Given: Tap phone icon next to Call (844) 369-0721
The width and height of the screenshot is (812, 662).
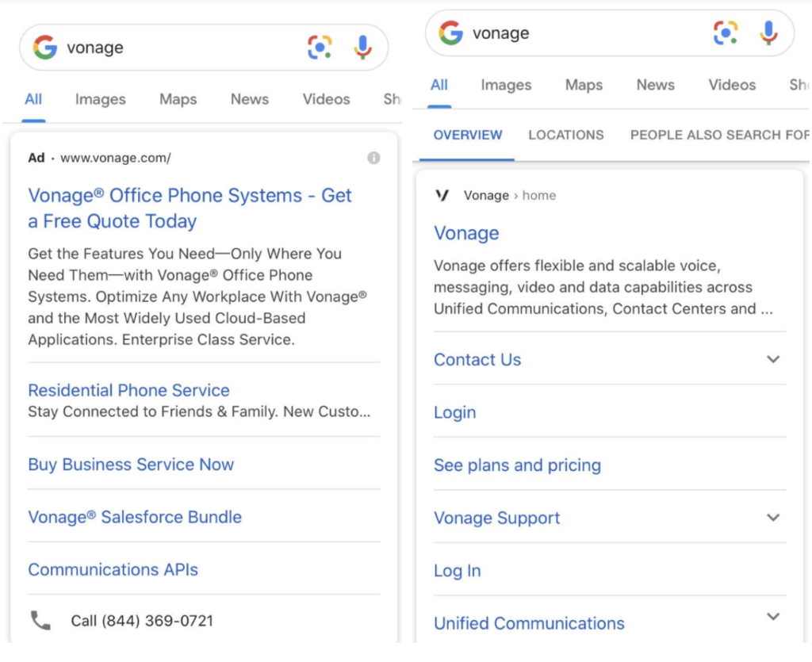Looking at the screenshot, I should (x=41, y=620).
